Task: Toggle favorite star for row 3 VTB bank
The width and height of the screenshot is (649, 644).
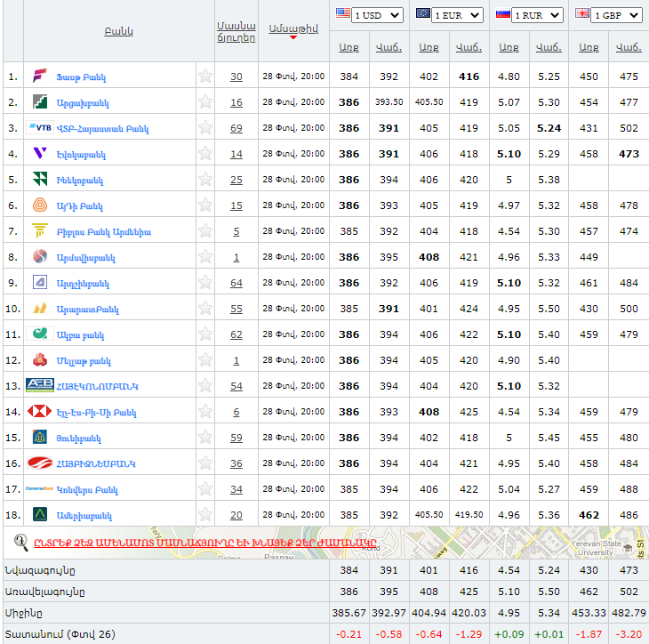Action: click(204, 127)
